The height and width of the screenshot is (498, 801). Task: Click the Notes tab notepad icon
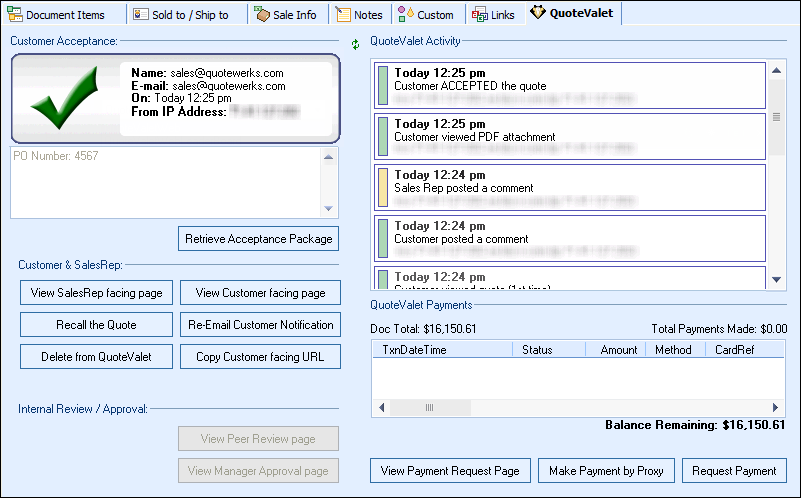click(343, 14)
